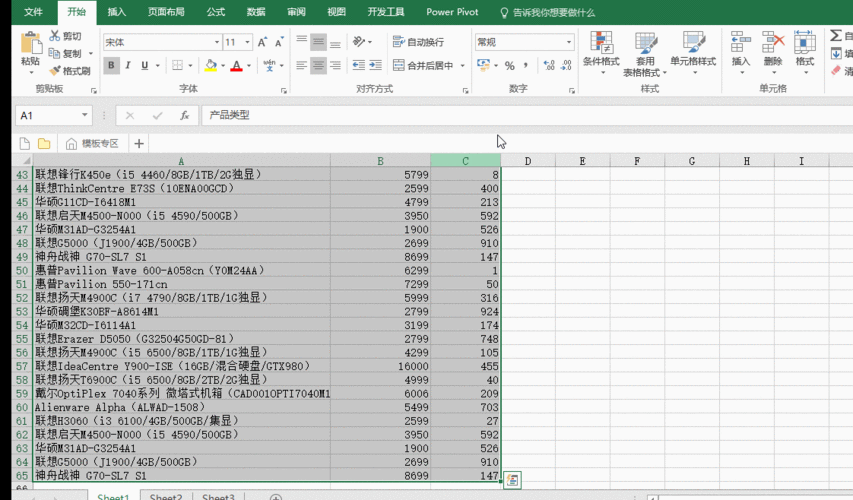Align text left

point(301,65)
